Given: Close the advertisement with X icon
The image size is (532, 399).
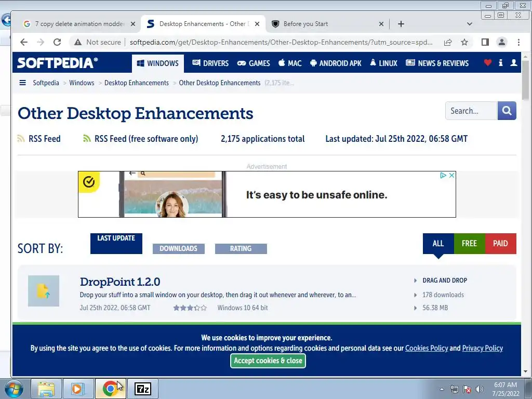Looking at the screenshot, I should [451, 176].
